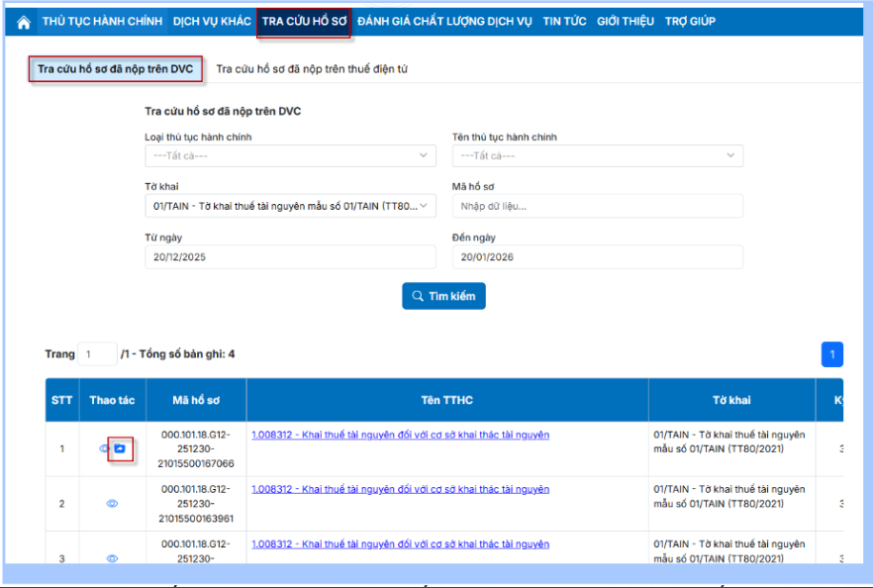This screenshot has width=873, height=588.
Task: Open the DỊCH VỤ KHÁC menu
Action: [x=212, y=22]
